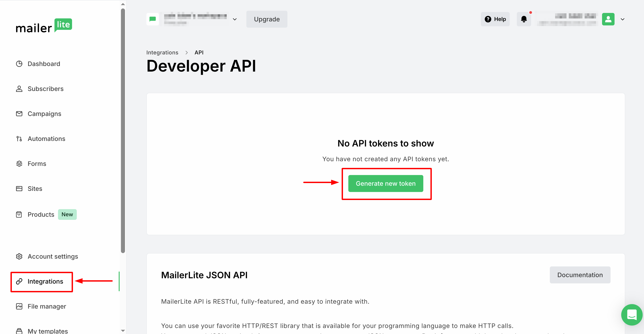This screenshot has width=644, height=334.
Task: Click the API breadcrumb item
Action: 199,52
